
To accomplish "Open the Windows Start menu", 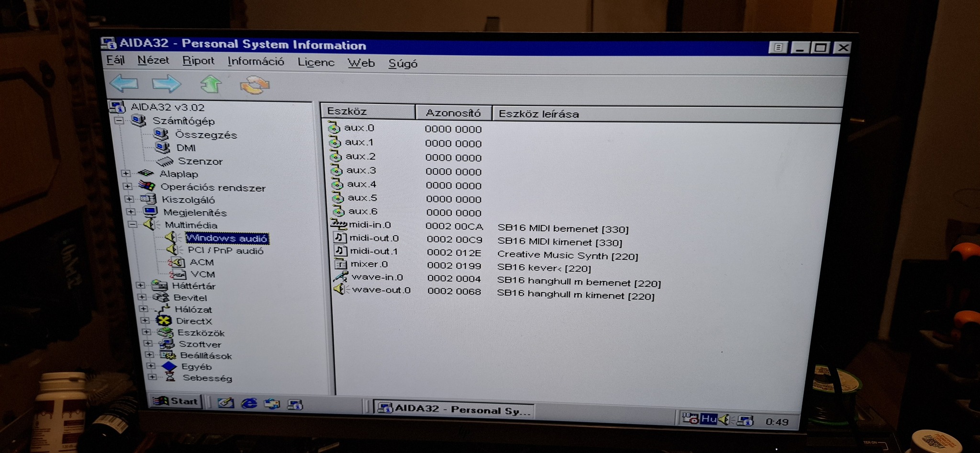I will click(x=176, y=401).
